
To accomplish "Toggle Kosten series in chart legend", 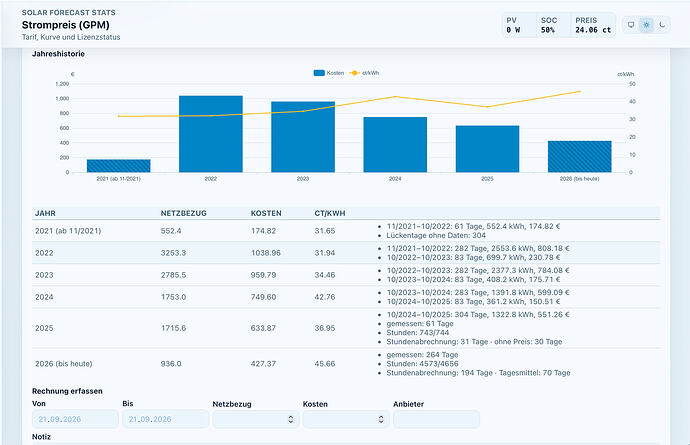I will [x=329, y=73].
